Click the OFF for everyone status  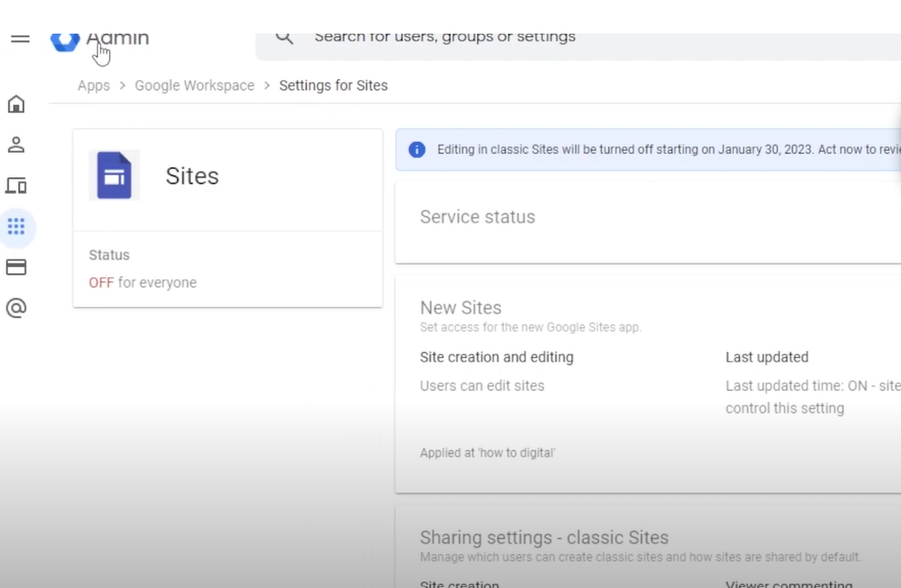click(143, 283)
